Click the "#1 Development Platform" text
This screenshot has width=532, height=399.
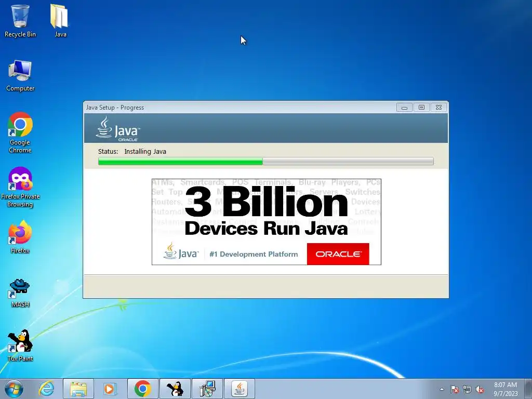tap(254, 254)
